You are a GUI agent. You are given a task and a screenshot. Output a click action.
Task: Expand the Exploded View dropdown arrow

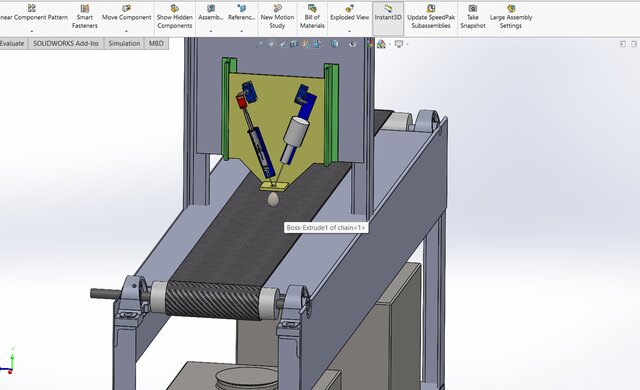point(349,31)
